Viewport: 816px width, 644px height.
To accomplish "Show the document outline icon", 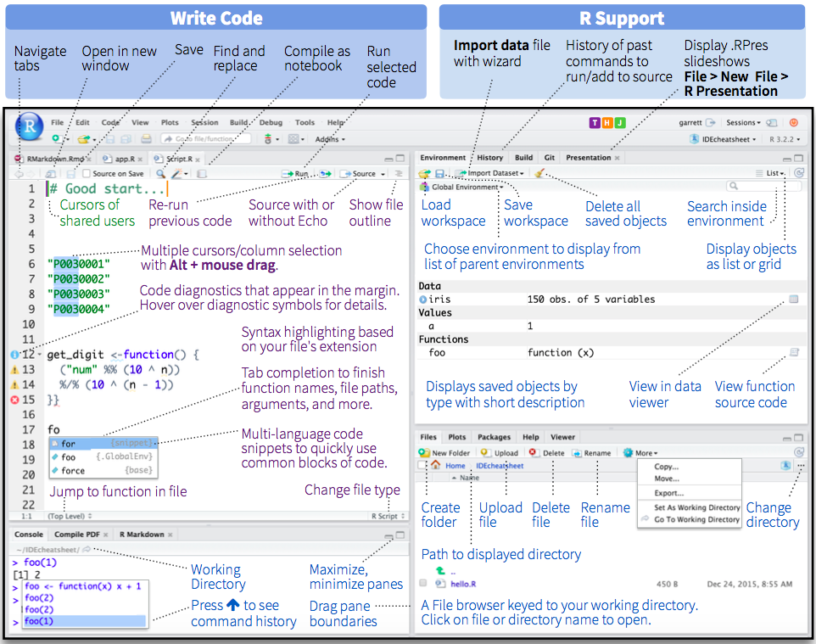I will [399, 174].
